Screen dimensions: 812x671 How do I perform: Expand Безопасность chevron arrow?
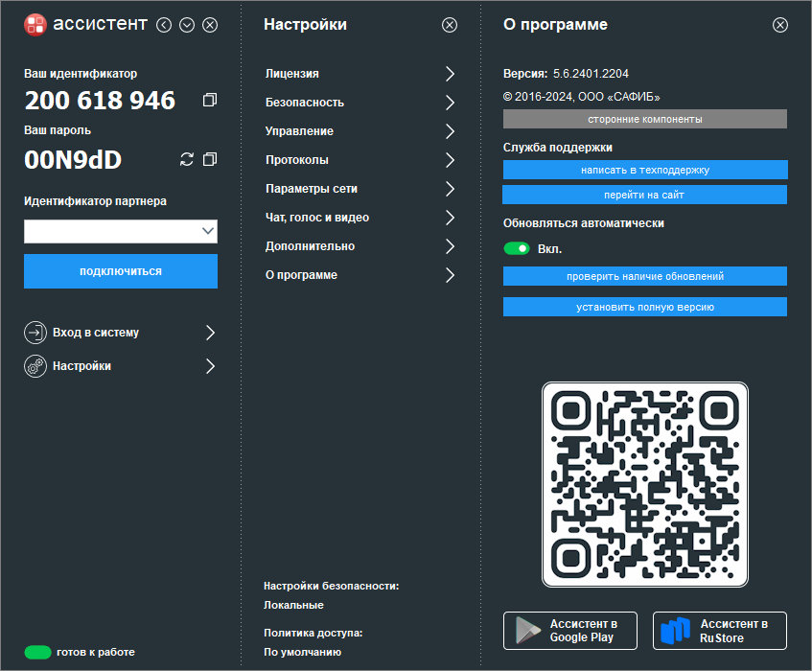tap(450, 103)
